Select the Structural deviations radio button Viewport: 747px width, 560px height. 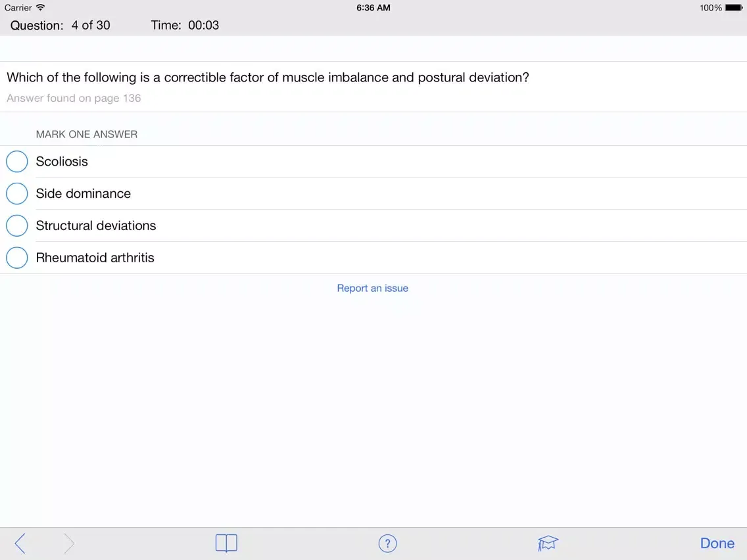16,225
